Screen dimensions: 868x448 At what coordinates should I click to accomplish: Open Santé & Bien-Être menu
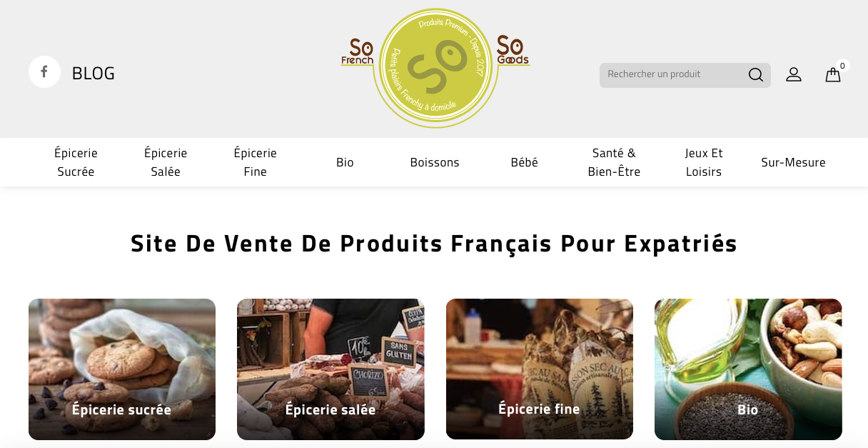coord(614,162)
